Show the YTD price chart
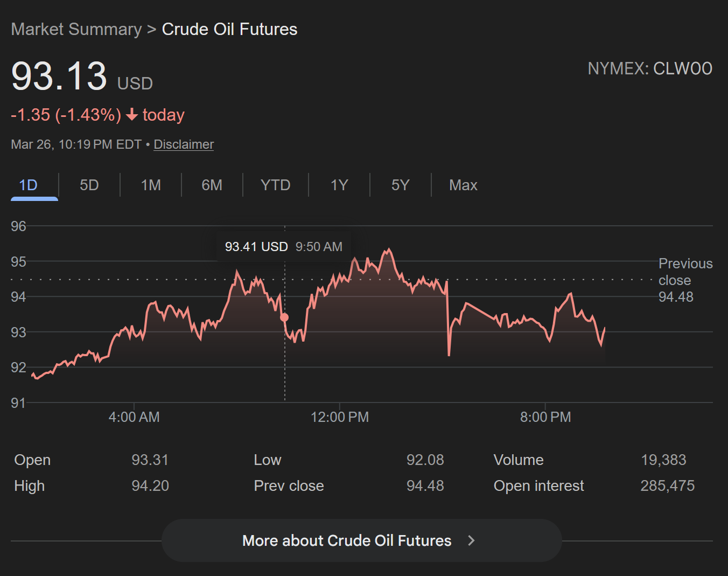This screenshot has width=728, height=576. [x=275, y=185]
